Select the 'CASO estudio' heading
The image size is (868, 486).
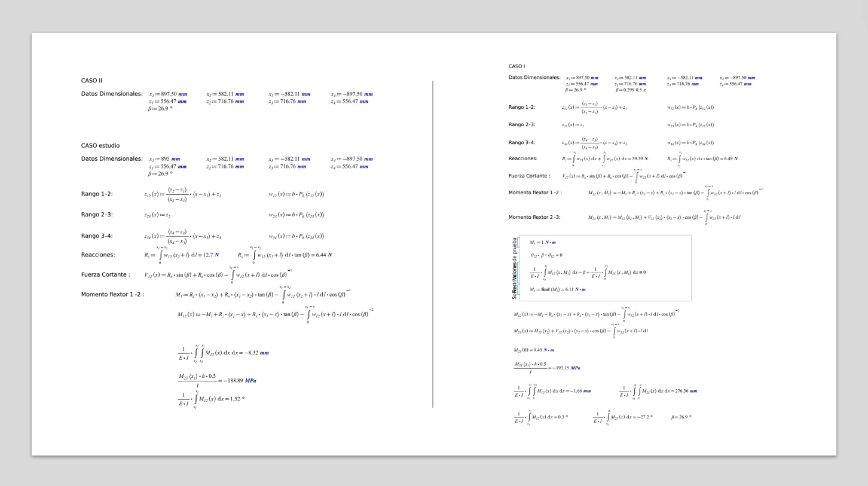[x=100, y=145]
